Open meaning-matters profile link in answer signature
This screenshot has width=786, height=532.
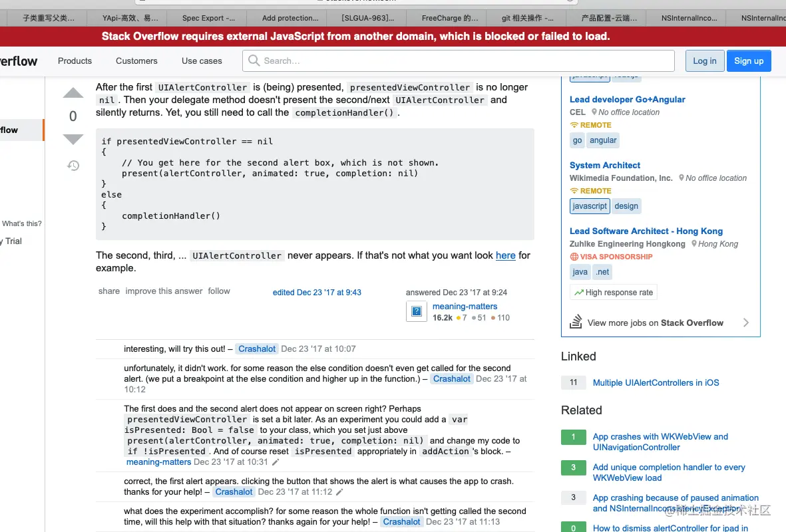click(465, 307)
